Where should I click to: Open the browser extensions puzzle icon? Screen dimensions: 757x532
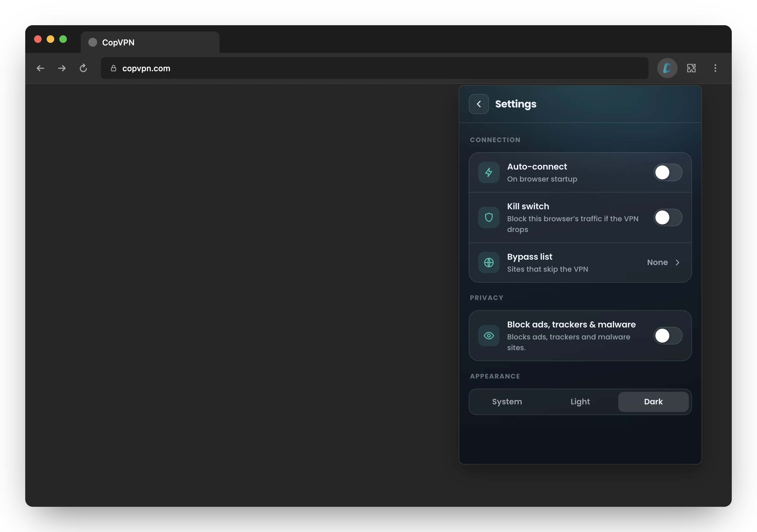pos(691,68)
